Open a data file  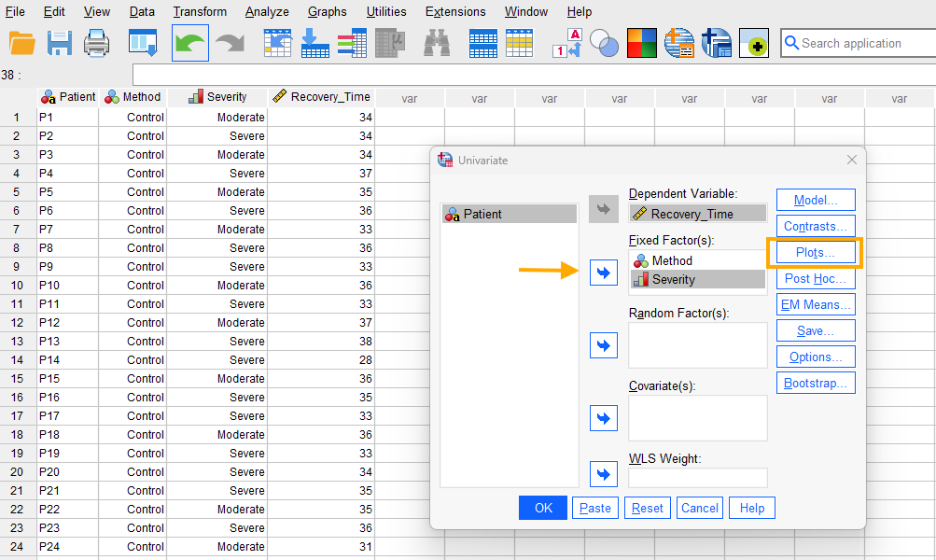pos(22,43)
